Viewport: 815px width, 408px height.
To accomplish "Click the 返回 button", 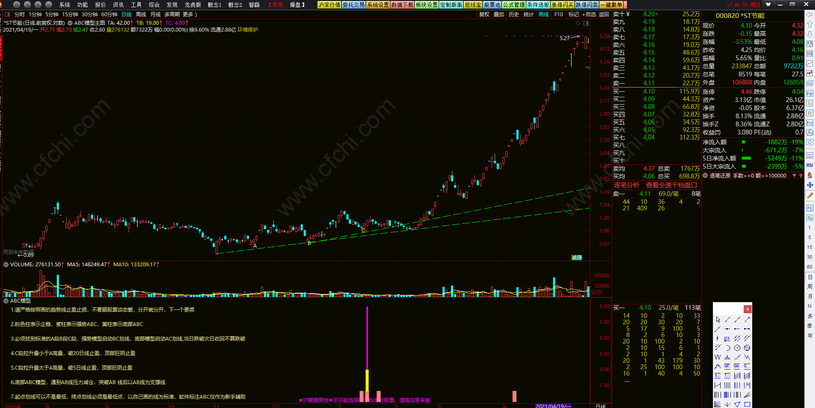I will pyautogui.click(x=604, y=15).
